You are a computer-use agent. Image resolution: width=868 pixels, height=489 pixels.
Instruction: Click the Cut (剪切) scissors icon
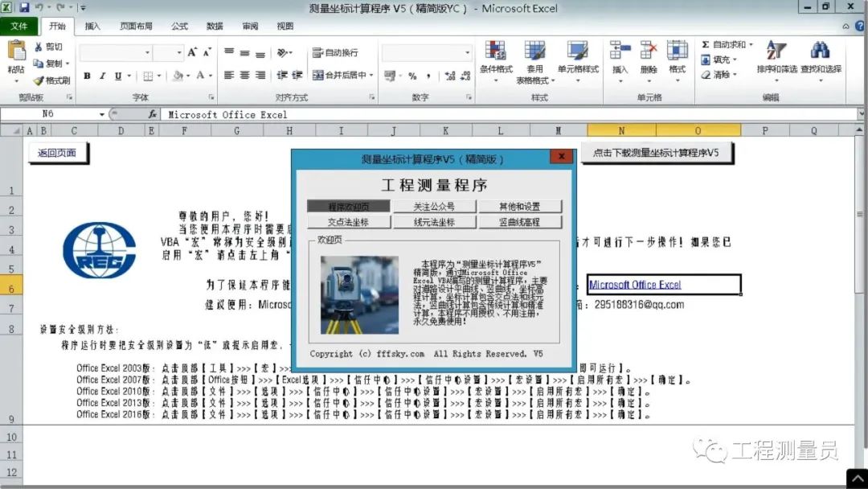tap(39, 47)
